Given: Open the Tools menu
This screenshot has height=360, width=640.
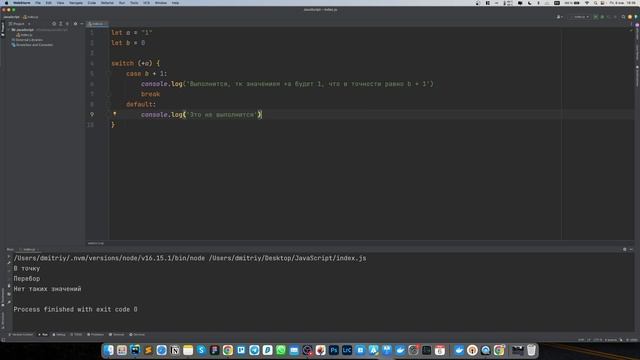Looking at the screenshot, I should (134, 3).
